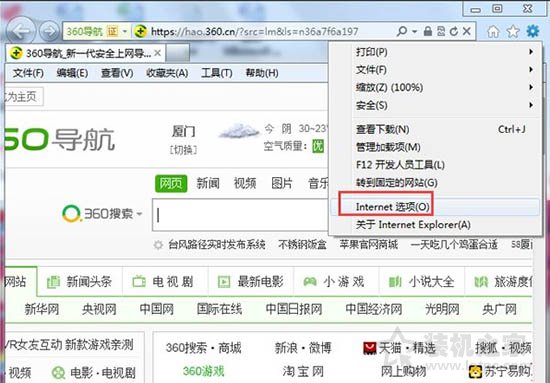Click compatibility view icon in address bar

(x=441, y=32)
